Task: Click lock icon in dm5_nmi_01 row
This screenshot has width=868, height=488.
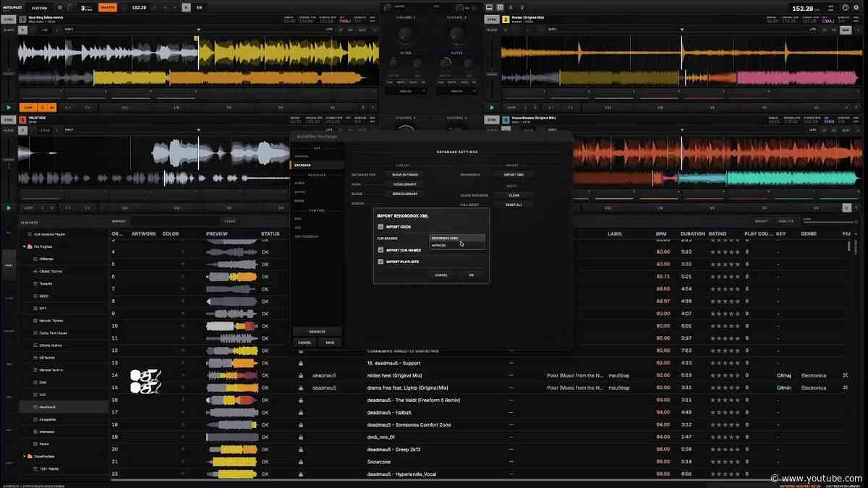Action: point(300,437)
